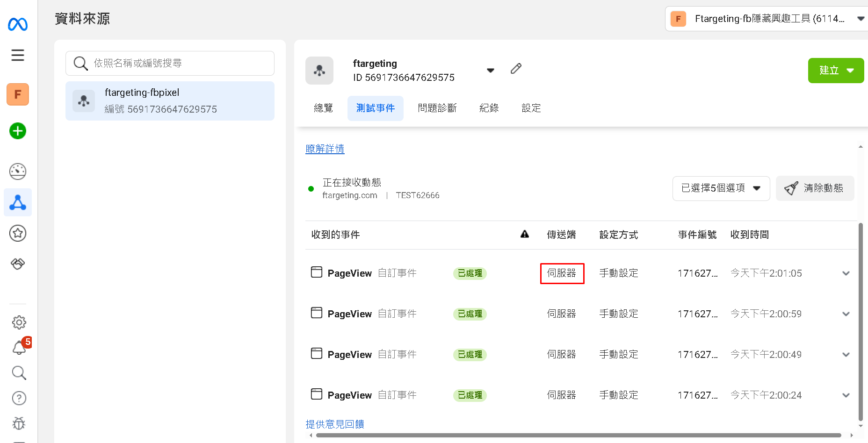868x443 pixels.
Task: Expand the PageView row at 2:00:49
Action: pyautogui.click(x=846, y=355)
